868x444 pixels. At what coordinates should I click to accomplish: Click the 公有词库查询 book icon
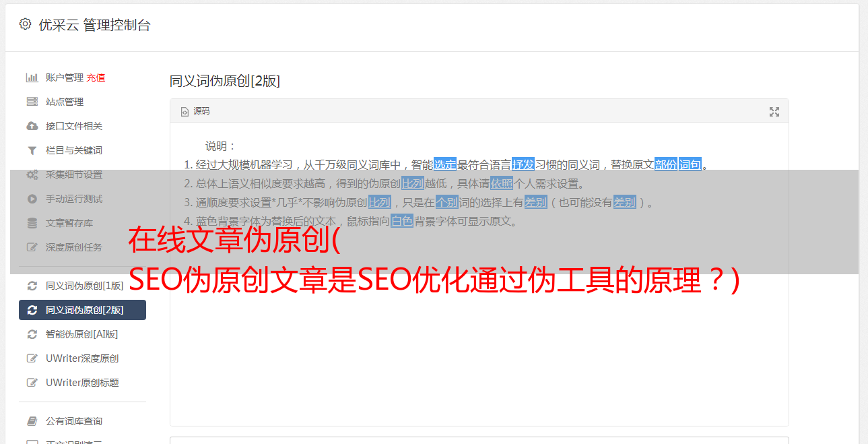click(x=32, y=421)
